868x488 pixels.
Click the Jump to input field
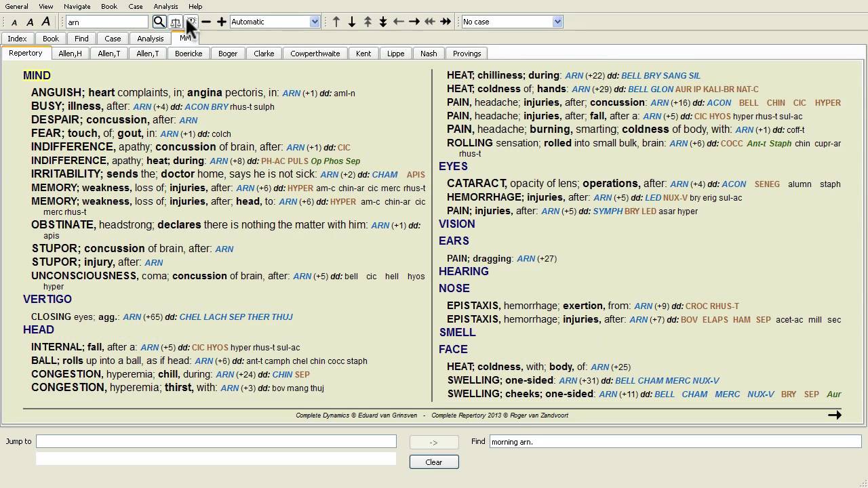click(216, 441)
